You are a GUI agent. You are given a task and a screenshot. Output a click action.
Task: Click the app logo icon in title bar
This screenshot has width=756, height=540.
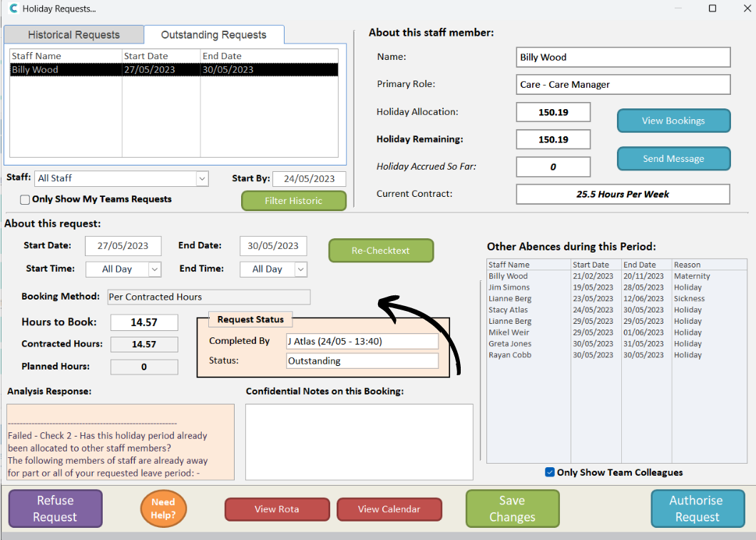click(13, 9)
